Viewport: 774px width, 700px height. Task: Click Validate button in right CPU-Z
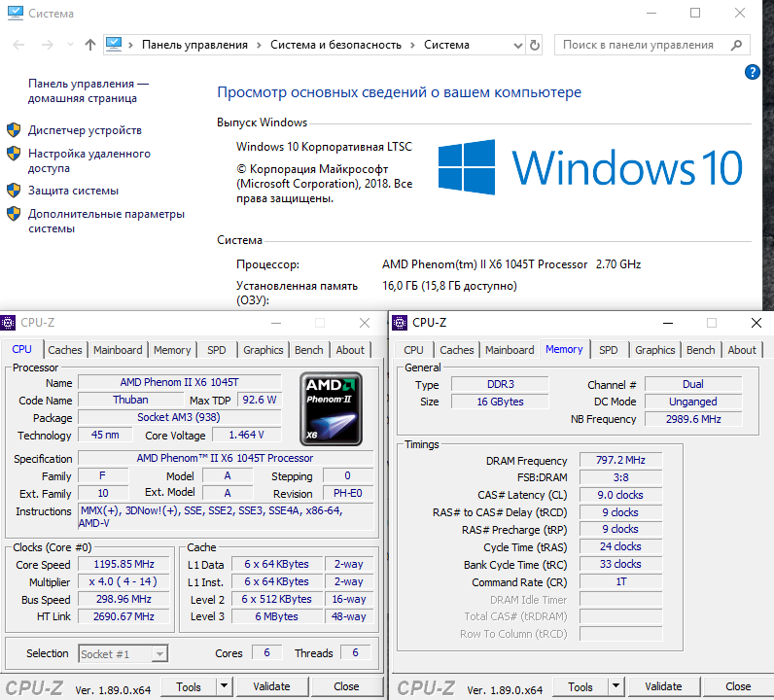point(663,686)
